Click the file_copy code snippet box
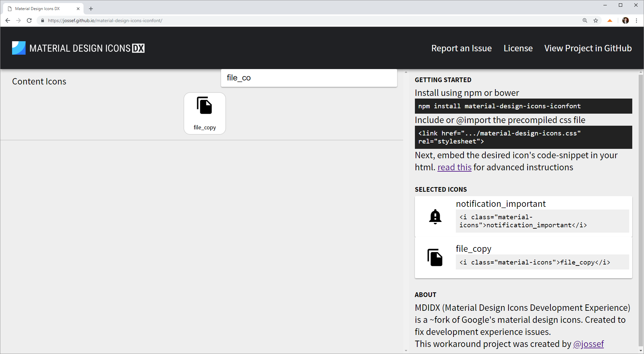 coord(542,262)
